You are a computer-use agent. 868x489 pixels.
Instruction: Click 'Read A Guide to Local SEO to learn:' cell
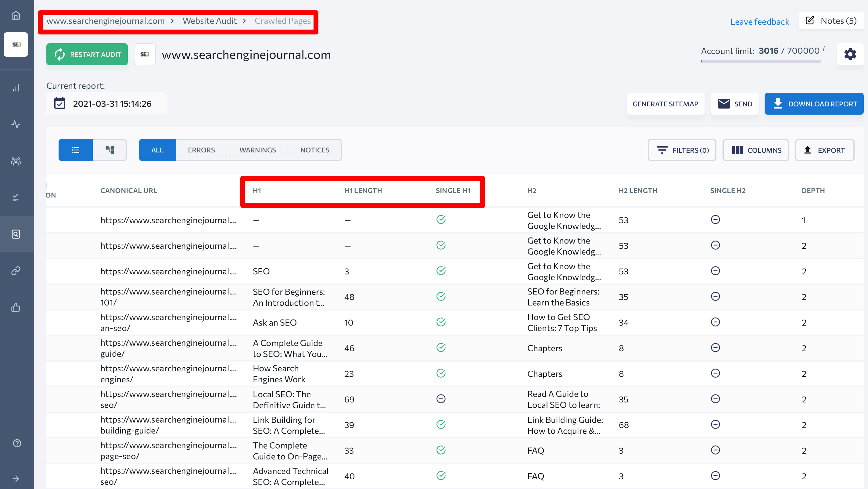click(x=564, y=399)
